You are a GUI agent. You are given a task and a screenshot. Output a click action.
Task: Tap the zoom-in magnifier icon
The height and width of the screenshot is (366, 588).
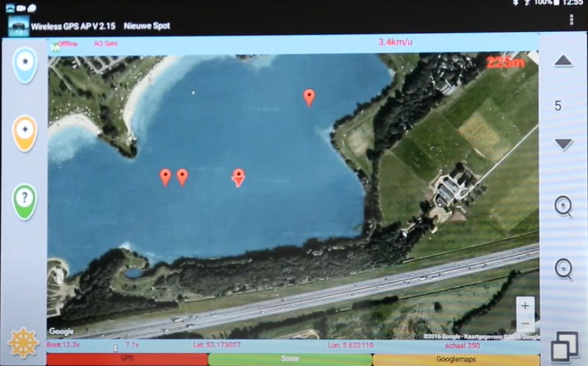(x=563, y=206)
